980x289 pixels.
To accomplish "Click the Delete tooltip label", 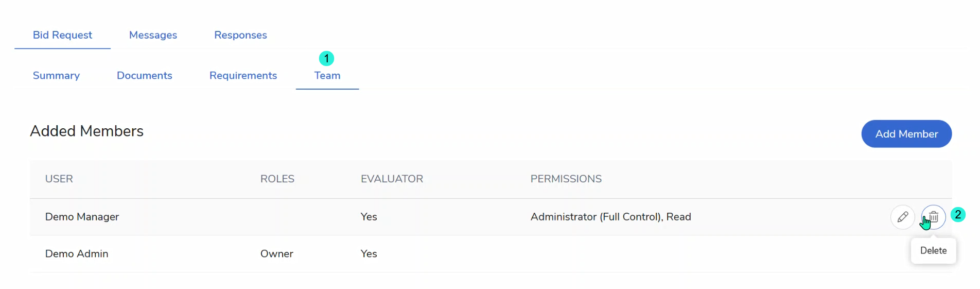I will [933, 251].
